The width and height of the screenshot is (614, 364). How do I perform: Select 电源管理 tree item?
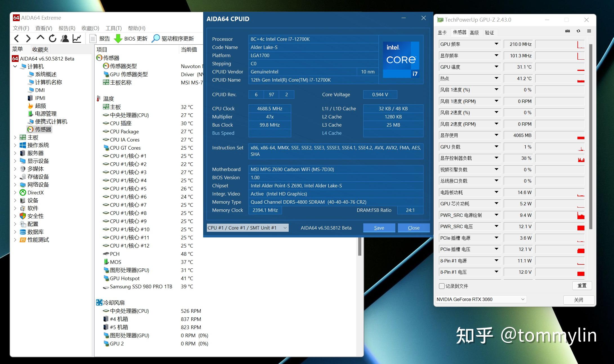point(42,114)
